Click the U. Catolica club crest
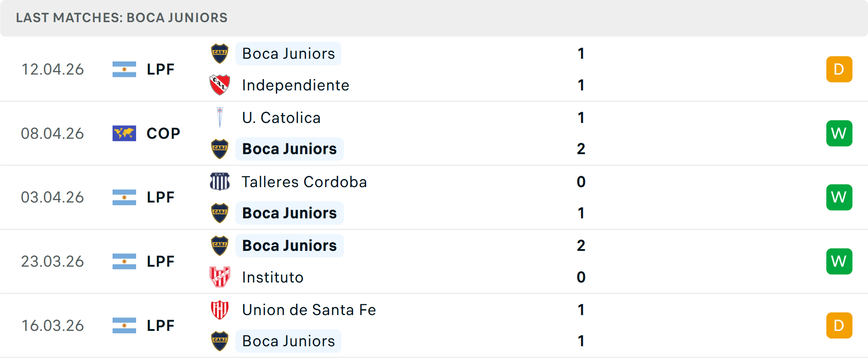Screen dimensions: 868x358 pyautogui.click(x=220, y=117)
